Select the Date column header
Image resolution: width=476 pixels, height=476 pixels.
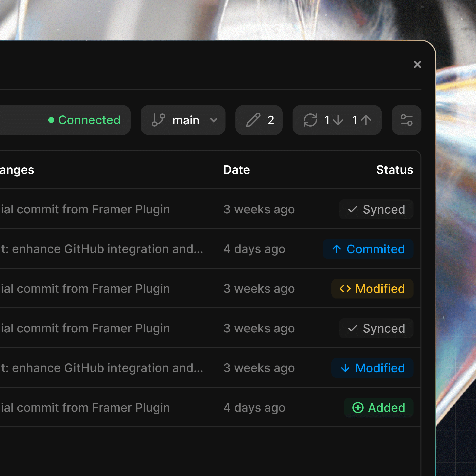(236, 170)
